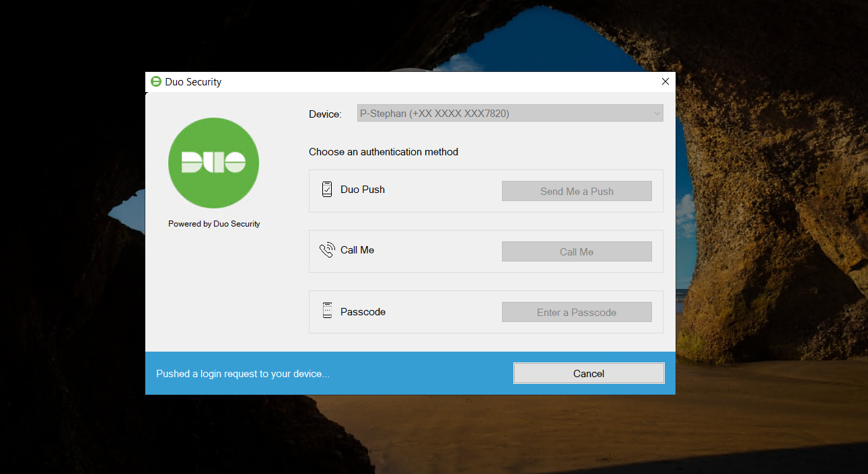The height and width of the screenshot is (474, 868).
Task: Click the 'Duo Security' window title text
Action: 193,82
